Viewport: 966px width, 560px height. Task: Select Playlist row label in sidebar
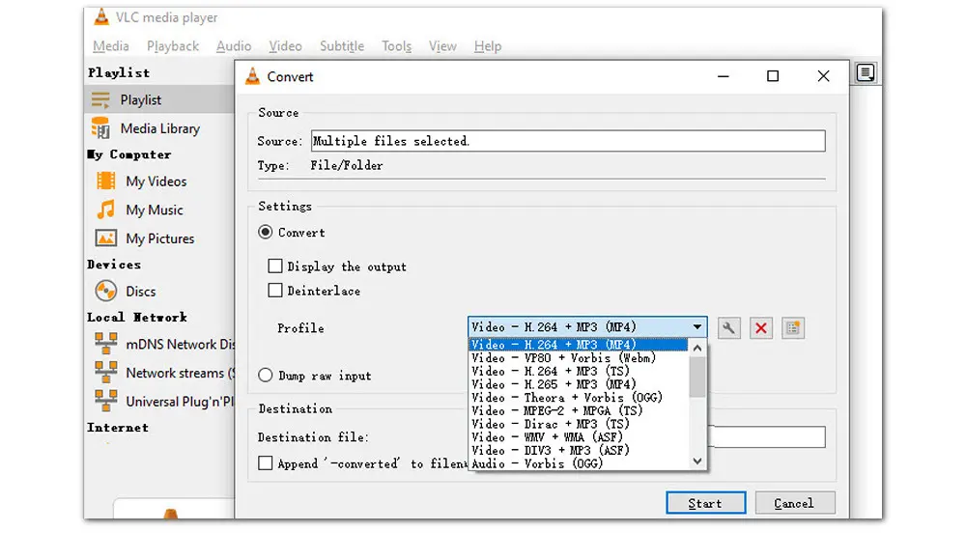(140, 99)
